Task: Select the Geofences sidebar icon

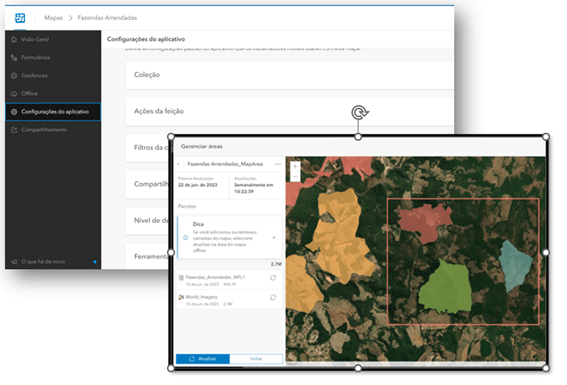Action: (14, 76)
